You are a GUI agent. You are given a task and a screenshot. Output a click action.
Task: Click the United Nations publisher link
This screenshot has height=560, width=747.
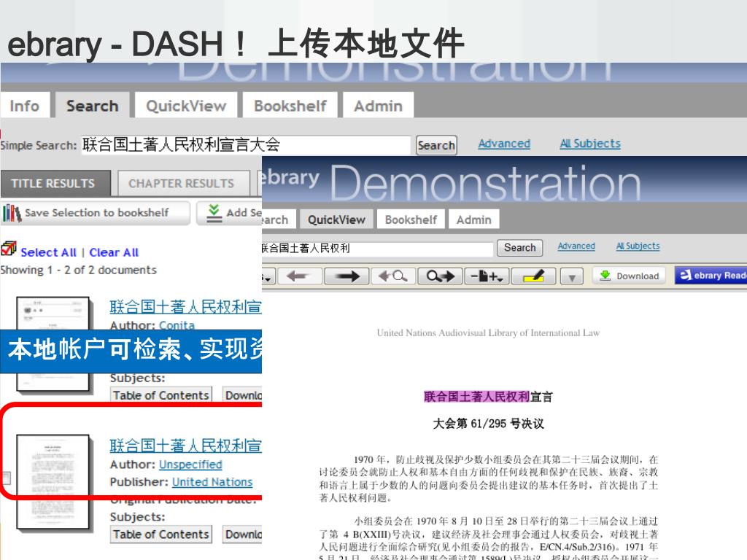click(212, 482)
